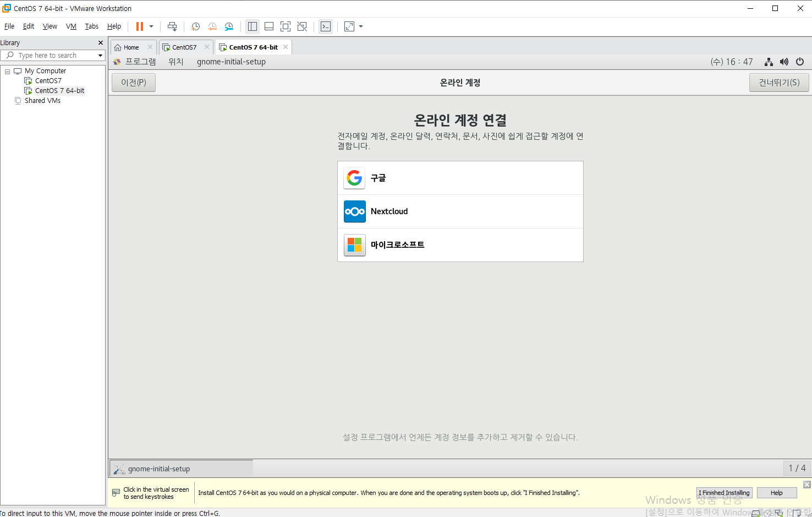Open the power options dropdown beside pause
The image size is (812, 517).
151,26
